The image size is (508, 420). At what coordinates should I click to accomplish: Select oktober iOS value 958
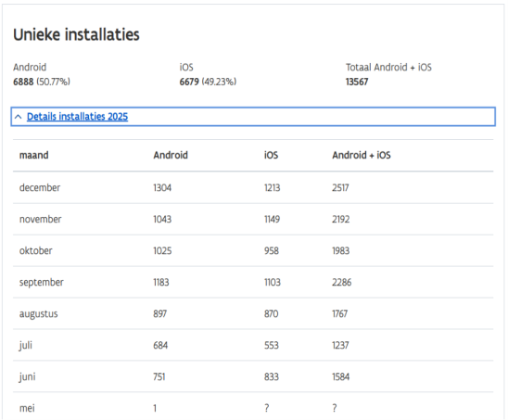click(x=272, y=251)
